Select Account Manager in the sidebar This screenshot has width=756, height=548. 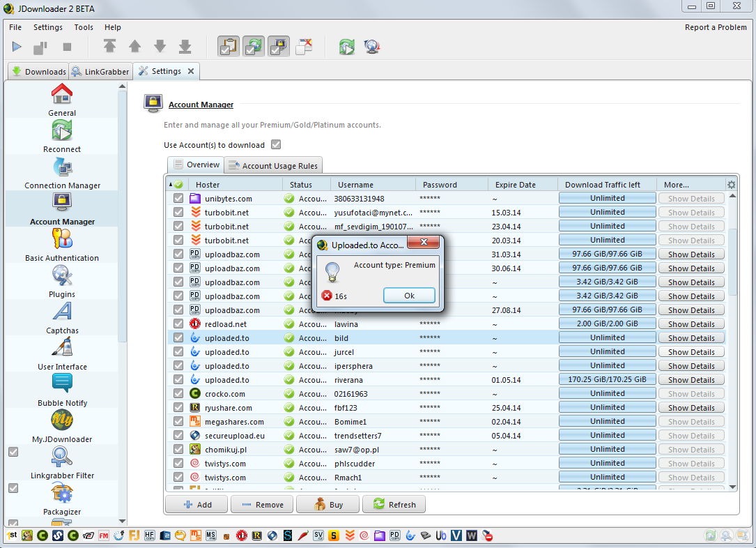click(x=62, y=208)
